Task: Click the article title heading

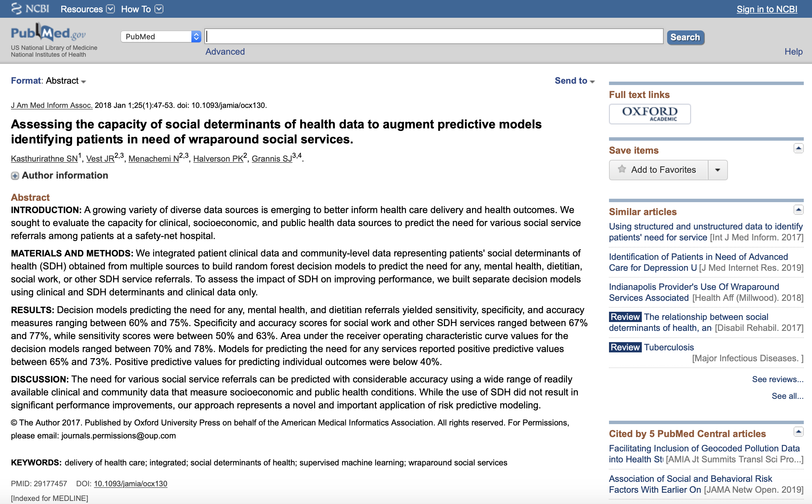Action: (276, 131)
